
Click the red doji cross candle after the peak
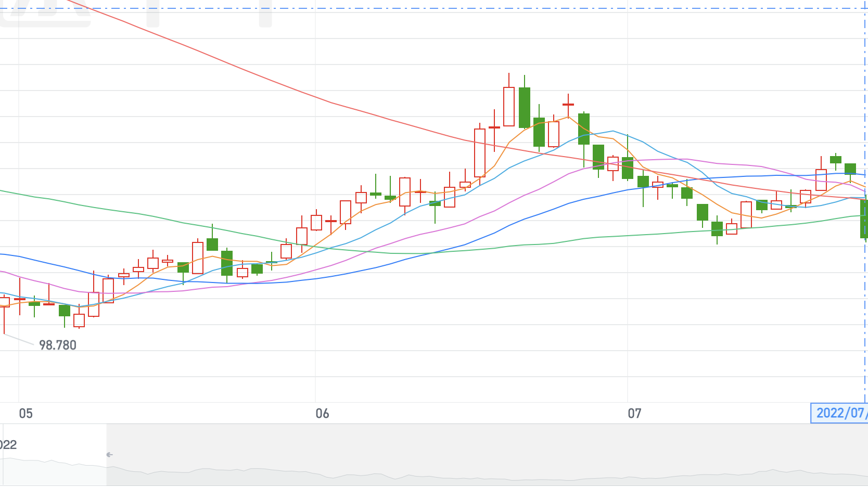(568, 105)
